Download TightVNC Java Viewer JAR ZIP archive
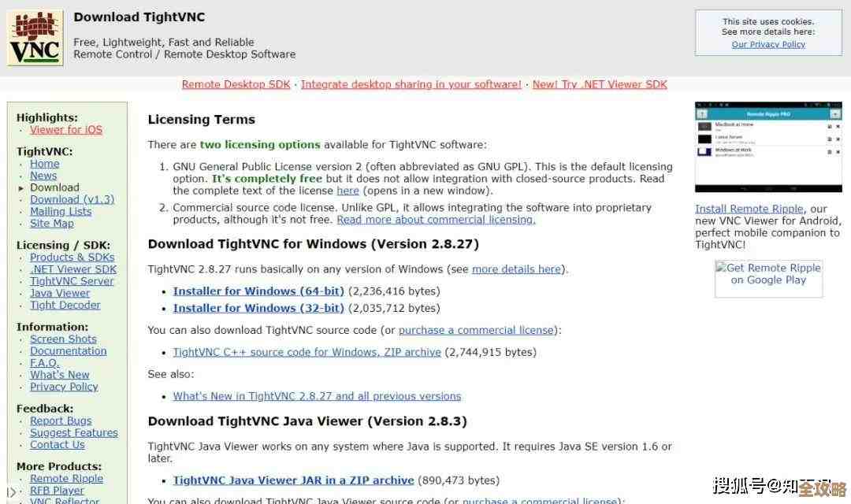Screen dimensions: 851x504 click(293, 480)
